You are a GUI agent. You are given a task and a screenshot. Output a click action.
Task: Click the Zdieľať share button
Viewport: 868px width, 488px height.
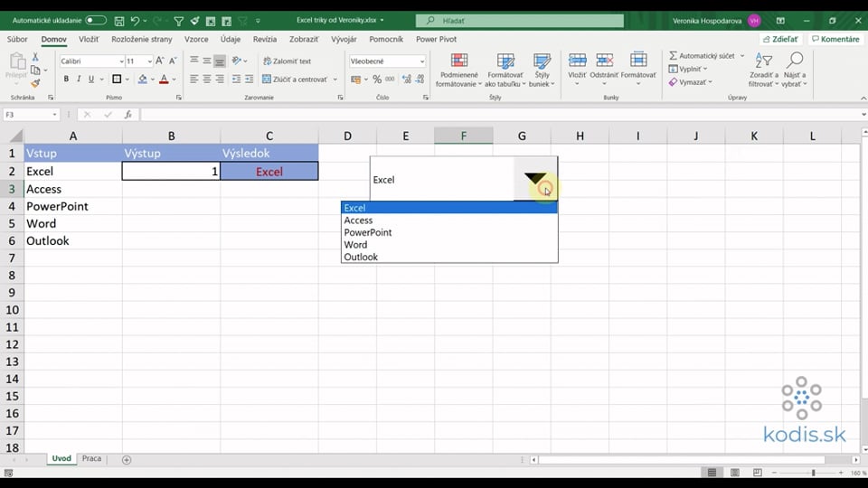click(780, 39)
